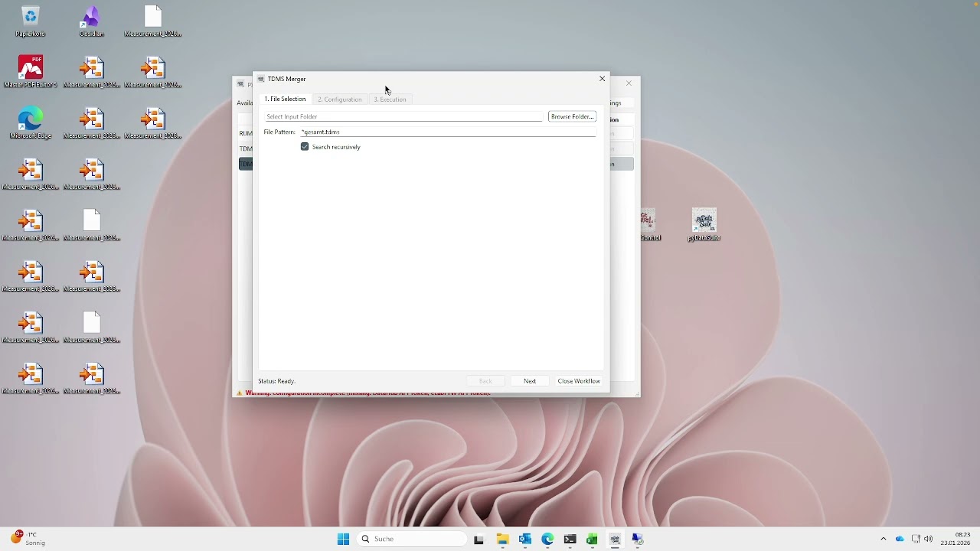Select the pyDataSuite desktop icon
The height and width of the screenshot is (551, 980).
(704, 225)
